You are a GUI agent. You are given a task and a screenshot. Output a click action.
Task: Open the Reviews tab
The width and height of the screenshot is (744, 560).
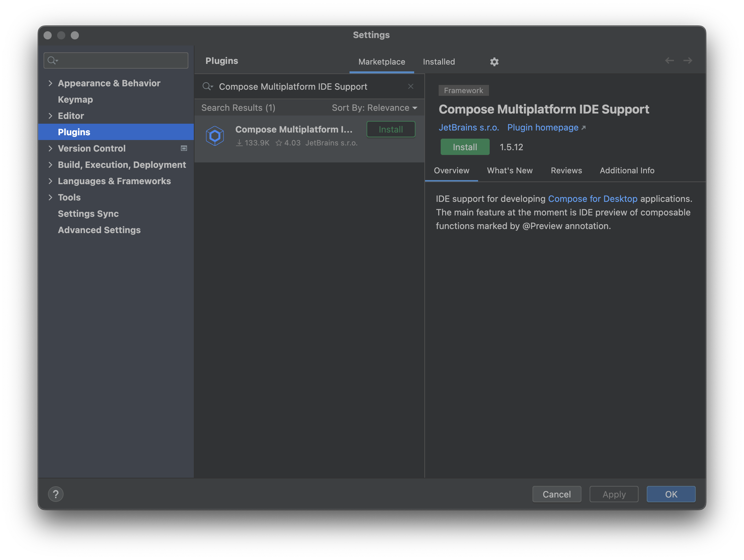tap(566, 170)
